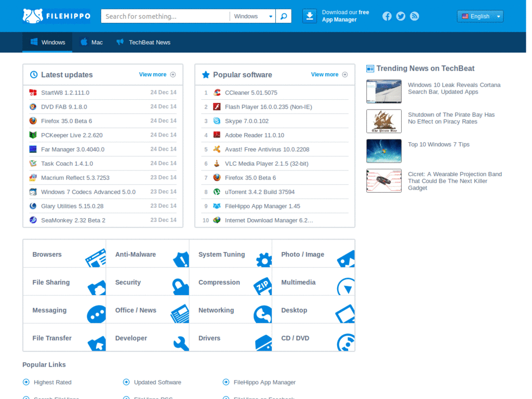Click the FileHippo logo
The height and width of the screenshot is (399, 532).
(x=57, y=16)
